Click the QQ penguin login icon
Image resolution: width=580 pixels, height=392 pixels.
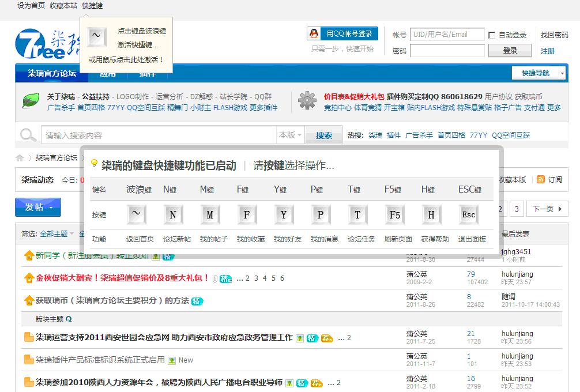(314, 33)
